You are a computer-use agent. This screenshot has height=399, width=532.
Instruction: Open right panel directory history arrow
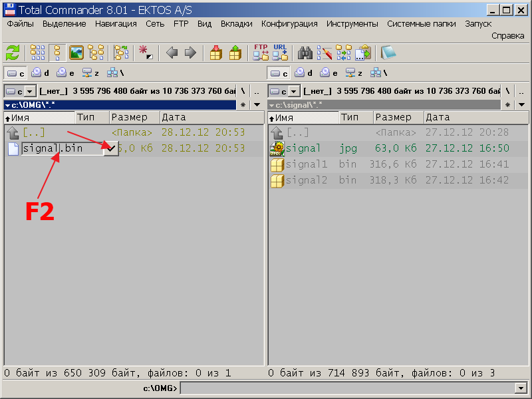coord(521,105)
